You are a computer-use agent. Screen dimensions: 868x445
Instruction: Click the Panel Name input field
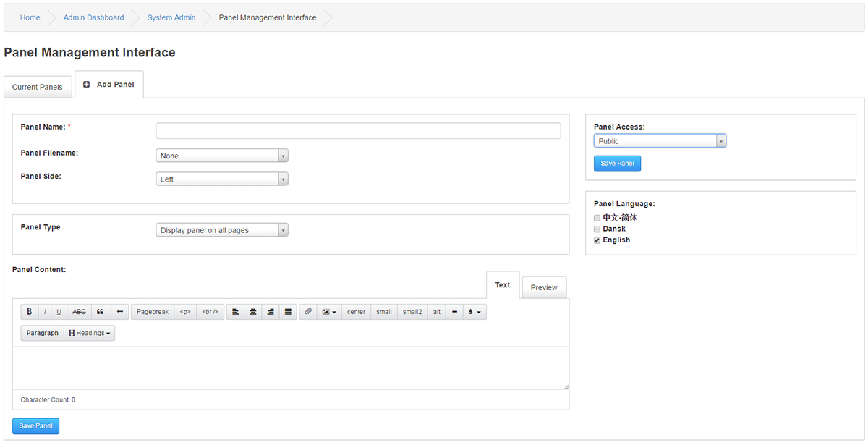358,130
